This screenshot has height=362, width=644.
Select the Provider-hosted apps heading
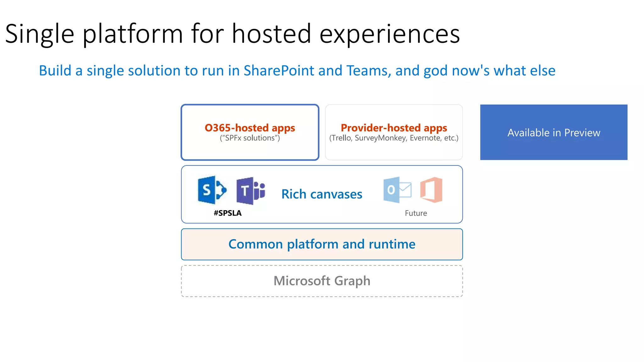pyautogui.click(x=394, y=128)
